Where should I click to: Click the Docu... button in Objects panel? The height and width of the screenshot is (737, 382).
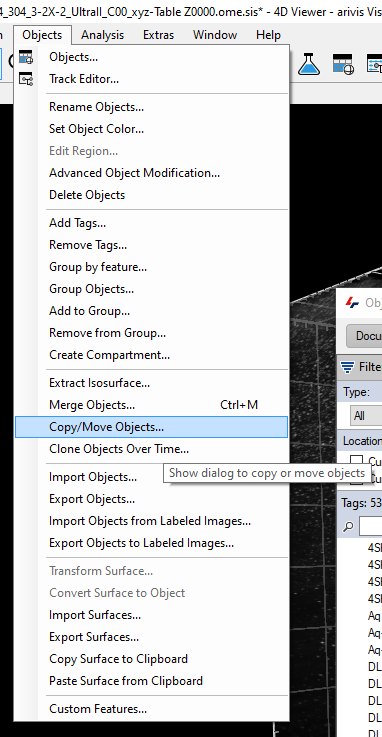(x=364, y=336)
